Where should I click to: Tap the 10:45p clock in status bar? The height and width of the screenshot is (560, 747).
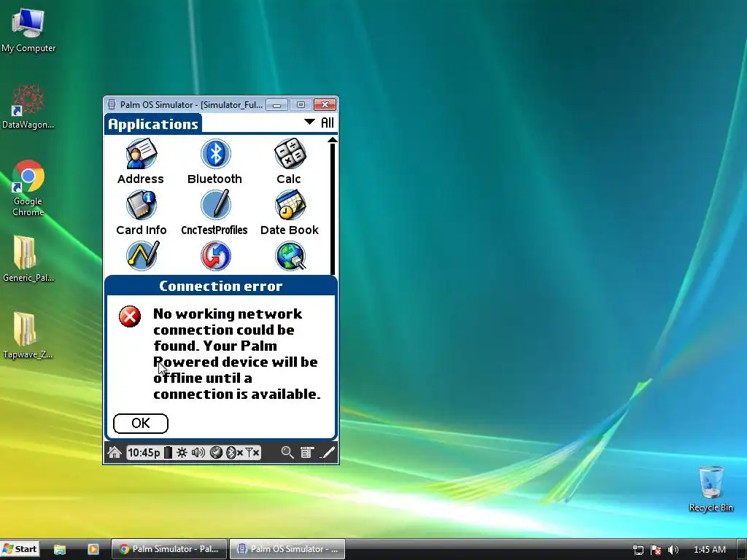coord(144,452)
